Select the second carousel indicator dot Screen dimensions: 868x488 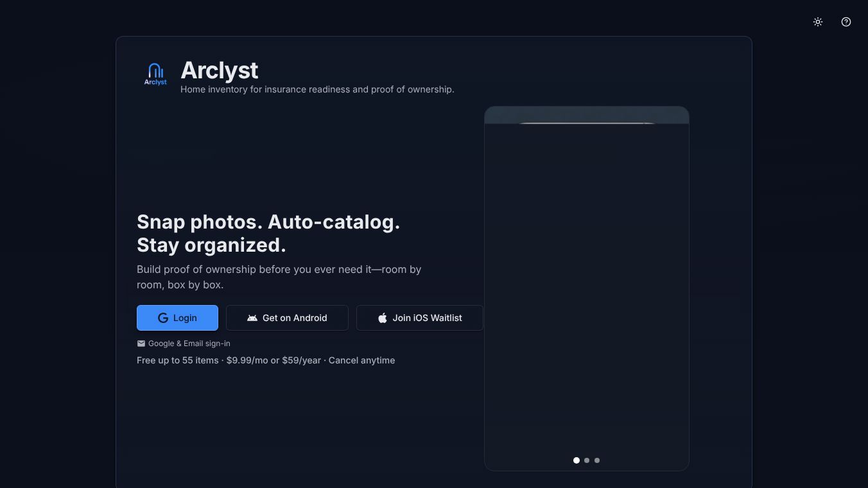(x=587, y=460)
